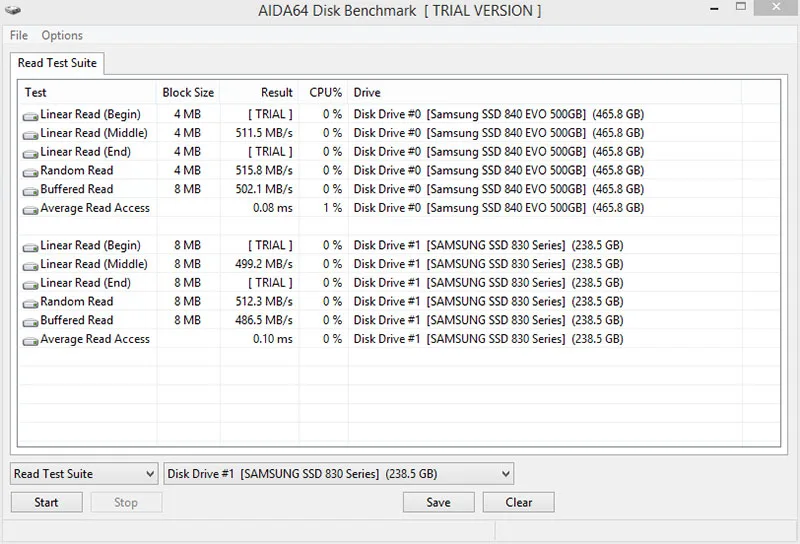Sort by the Block Size column header

pos(188,92)
